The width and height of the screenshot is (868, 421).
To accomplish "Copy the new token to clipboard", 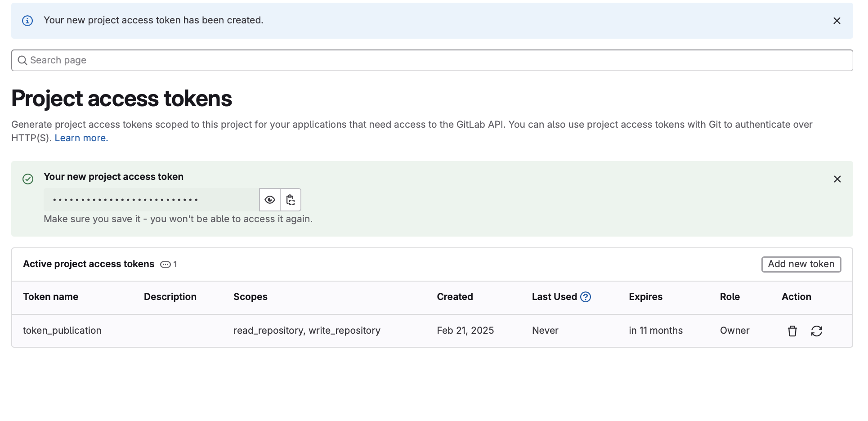I will click(x=291, y=200).
